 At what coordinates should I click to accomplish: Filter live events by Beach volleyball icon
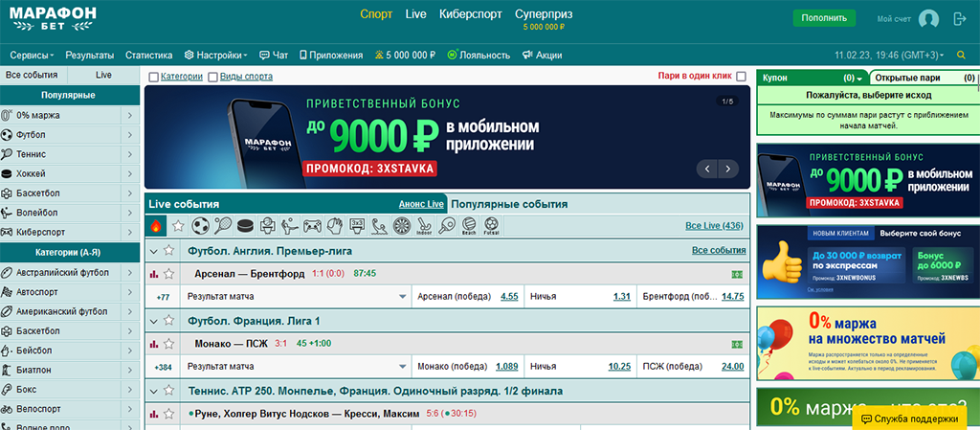pyautogui.click(x=469, y=226)
